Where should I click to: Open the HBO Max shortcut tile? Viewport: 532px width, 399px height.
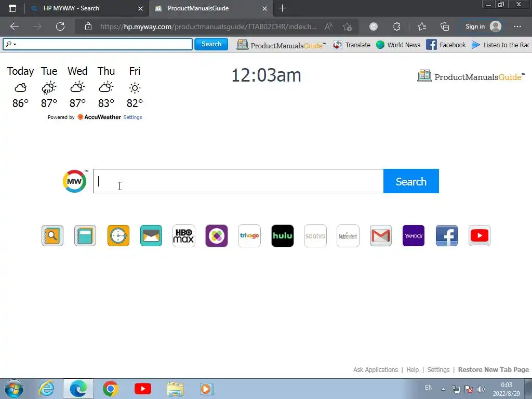click(184, 235)
